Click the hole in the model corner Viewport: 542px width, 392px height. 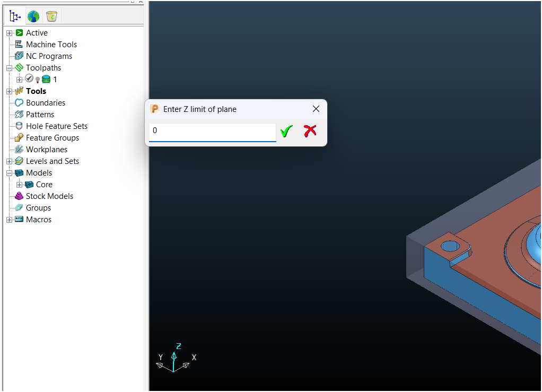[450, 247]
